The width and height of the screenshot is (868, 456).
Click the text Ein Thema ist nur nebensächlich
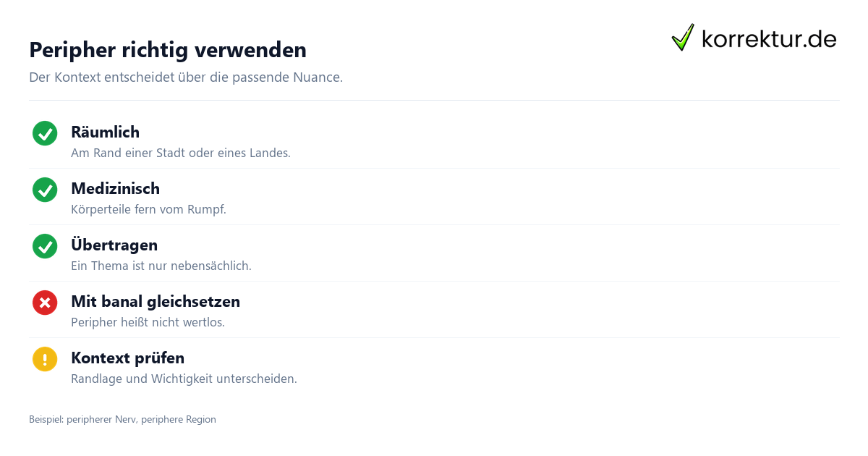(161, 266)
